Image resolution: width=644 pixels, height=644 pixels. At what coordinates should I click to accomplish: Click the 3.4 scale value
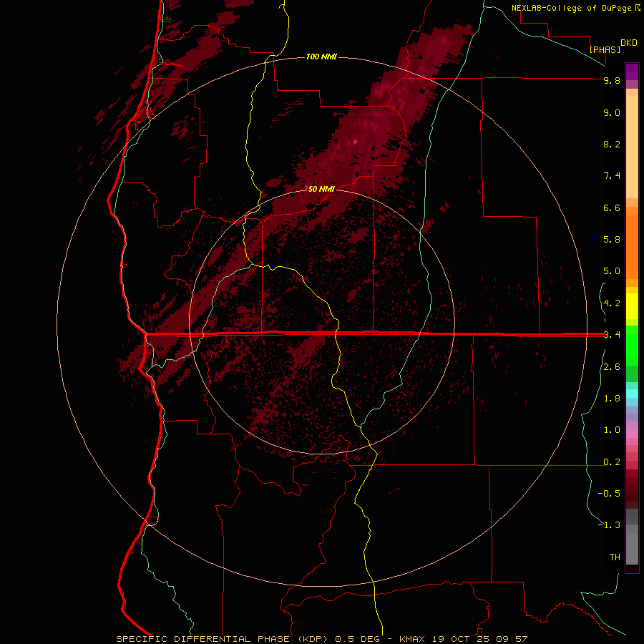(x=612, y=335)
